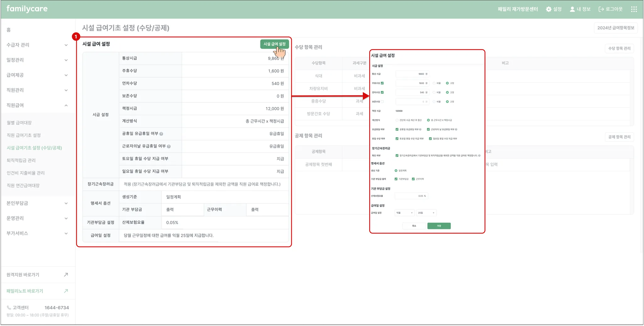Open 직원 급여기초 설정 in the sidebar
The width and height of the screenshot is (644, 326).
(x=24, y=135)
